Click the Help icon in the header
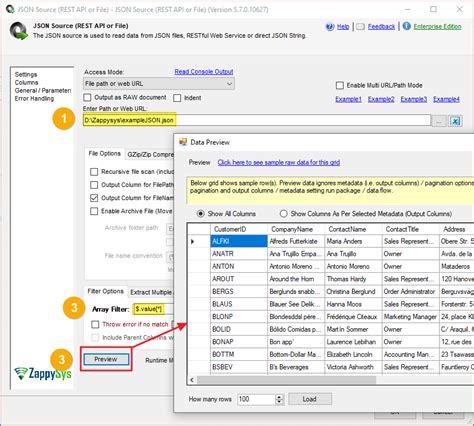The width and height of the screenshot is (474, 426). click(x=330, y=27)
